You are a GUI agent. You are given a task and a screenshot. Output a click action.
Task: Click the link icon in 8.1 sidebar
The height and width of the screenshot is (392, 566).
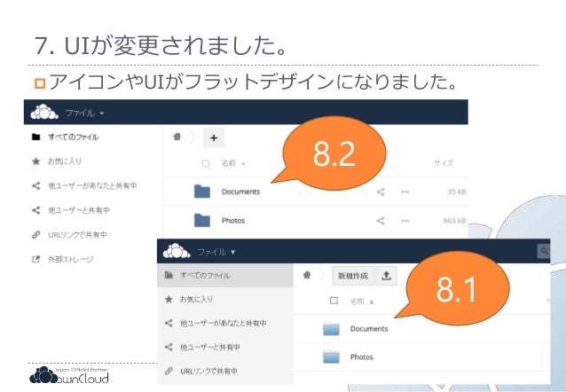pyautogui.click(x=169, y=371)
